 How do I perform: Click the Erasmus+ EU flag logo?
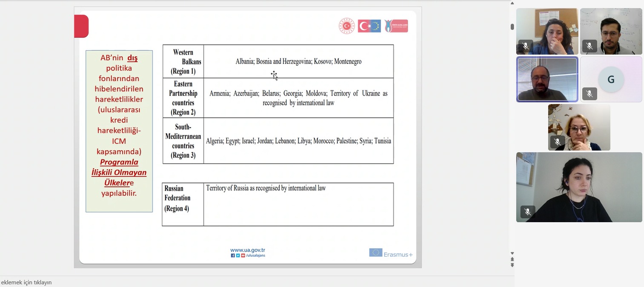[x=376, y=252]
